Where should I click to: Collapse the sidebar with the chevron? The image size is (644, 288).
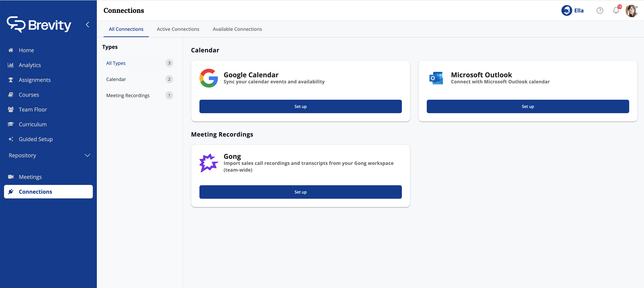87,25
